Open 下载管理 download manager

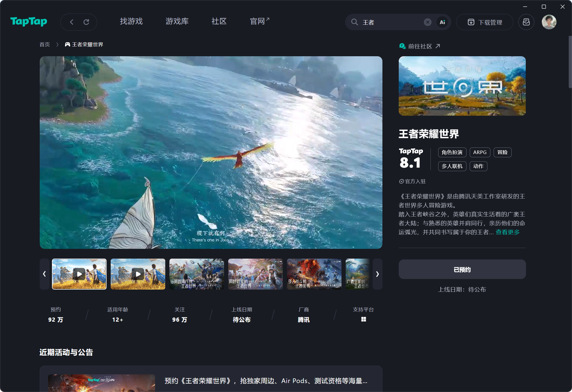point(485,22)
